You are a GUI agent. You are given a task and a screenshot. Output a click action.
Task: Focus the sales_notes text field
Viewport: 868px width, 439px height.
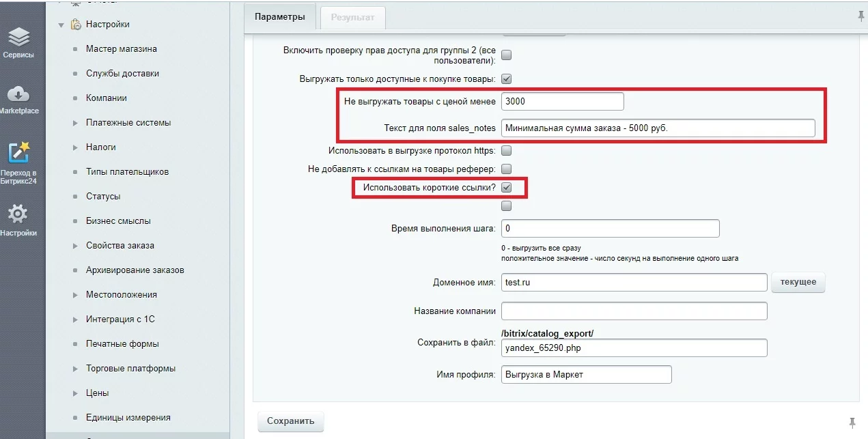[657, 128]
